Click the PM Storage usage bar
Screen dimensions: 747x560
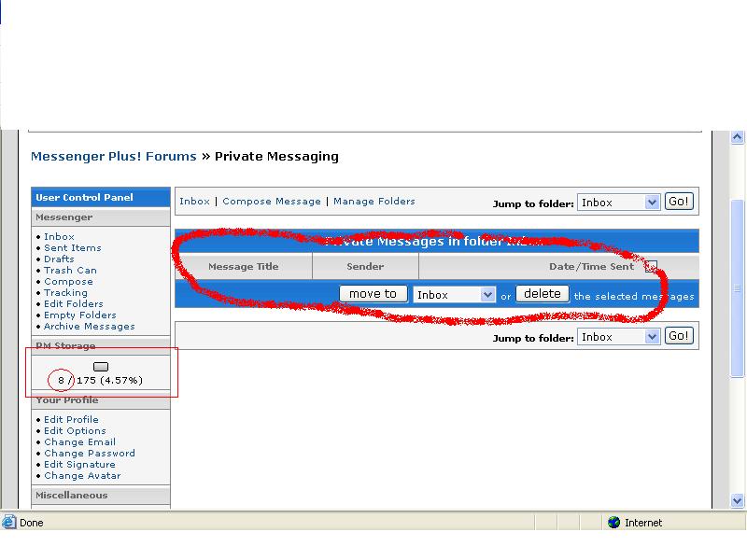[x=101, y=367]
